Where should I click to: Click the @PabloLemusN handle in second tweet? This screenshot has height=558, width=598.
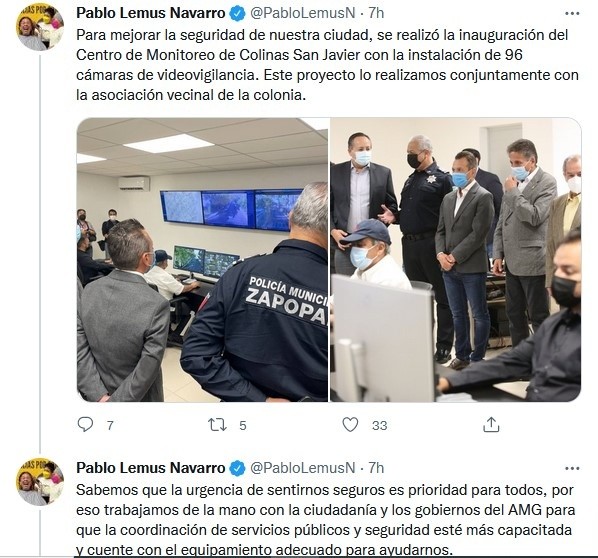click(x=302, y=468)
